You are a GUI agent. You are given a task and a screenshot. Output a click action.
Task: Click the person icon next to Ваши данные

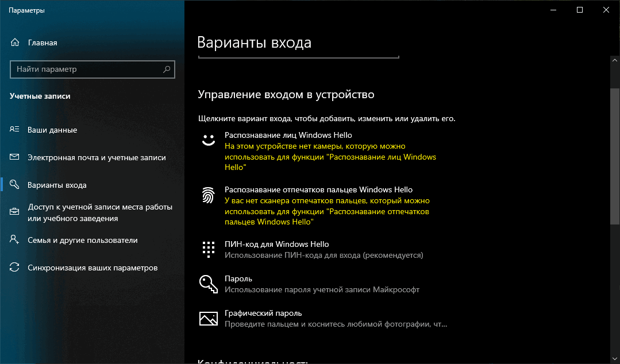point(15,130)
